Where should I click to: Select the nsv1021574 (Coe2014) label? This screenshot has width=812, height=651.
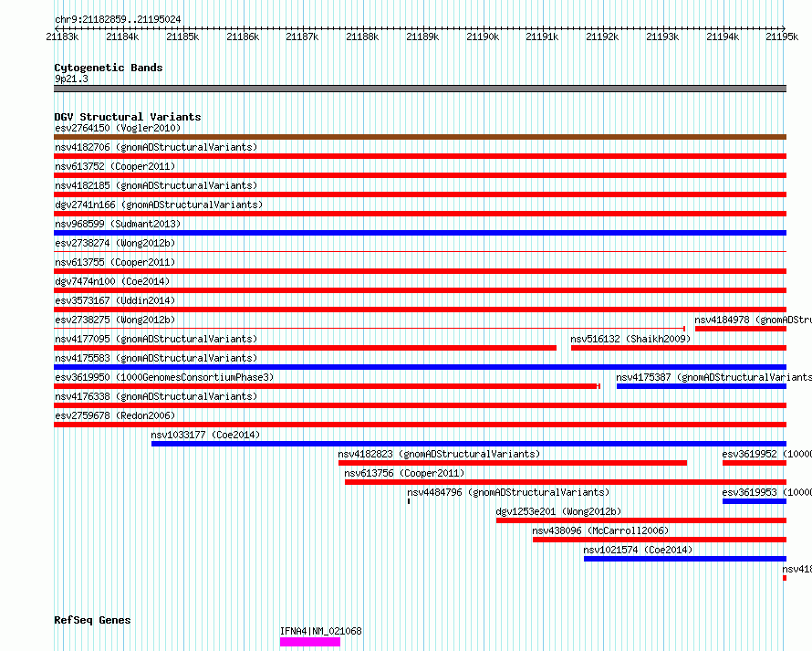638,550
